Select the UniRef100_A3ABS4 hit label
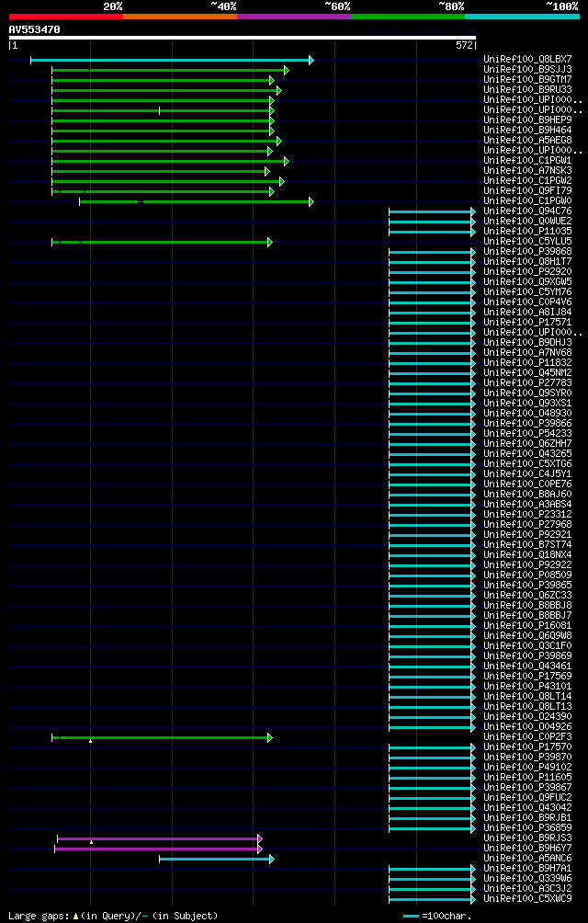Viewport: 588px width, 923px height. click(x=527, y=504)
